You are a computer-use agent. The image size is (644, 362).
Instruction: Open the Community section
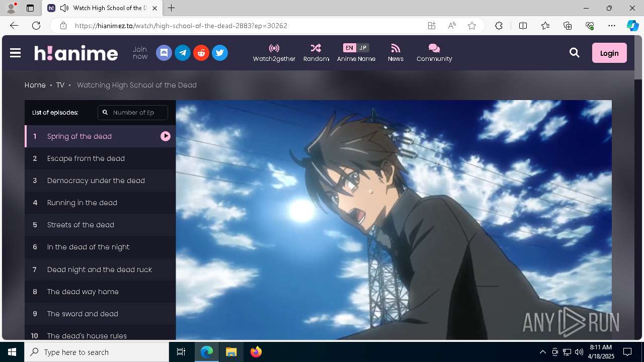(x=434, y=53)
